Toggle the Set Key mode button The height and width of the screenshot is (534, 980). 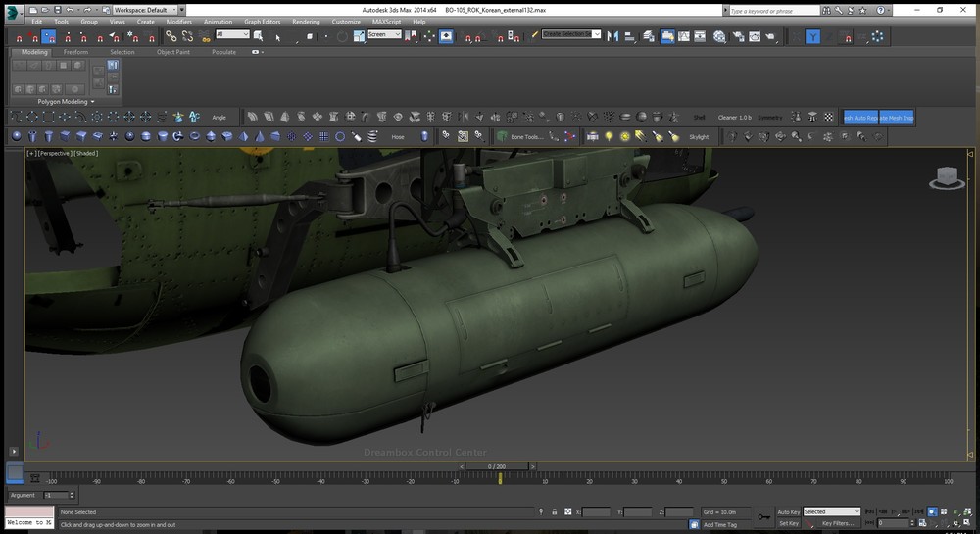(788, 523)
